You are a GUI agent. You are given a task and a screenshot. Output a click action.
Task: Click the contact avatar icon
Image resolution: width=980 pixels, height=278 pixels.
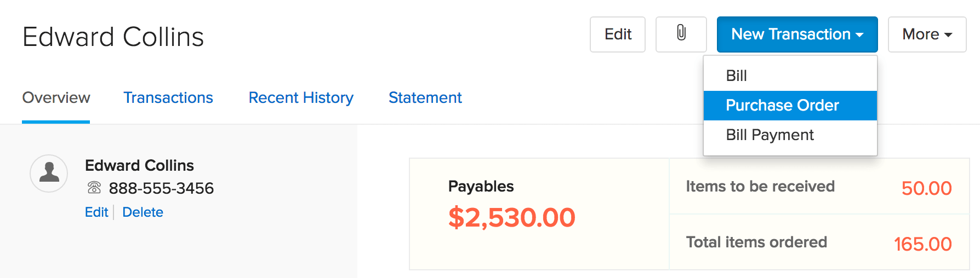pos(49,173)
